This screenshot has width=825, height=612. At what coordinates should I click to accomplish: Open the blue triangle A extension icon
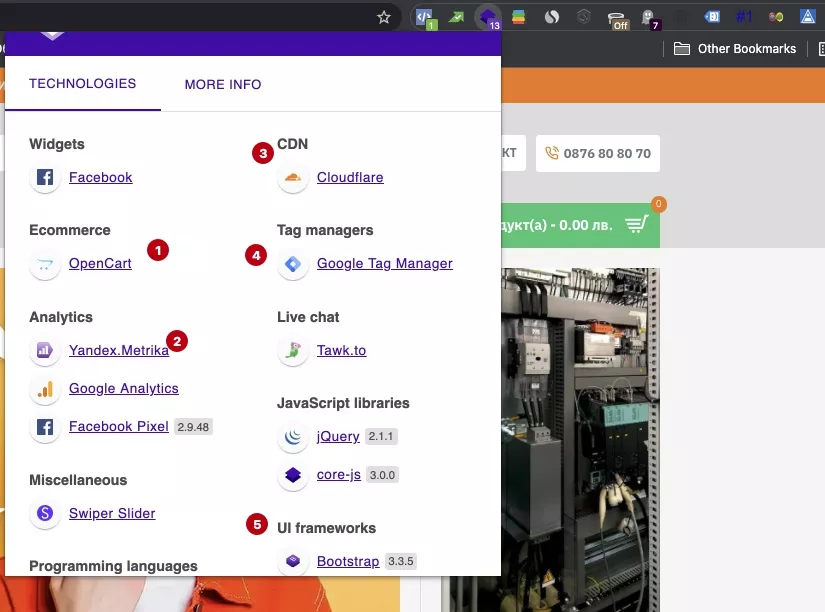tap(808, 17)
